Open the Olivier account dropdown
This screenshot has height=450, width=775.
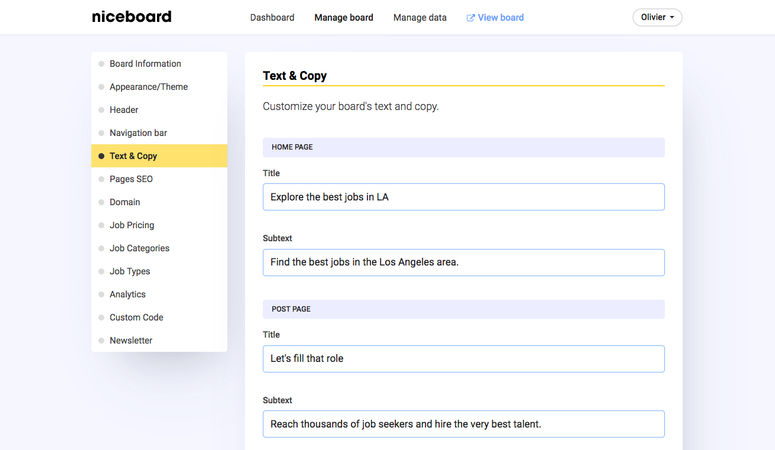pyautogui.click(x=657, y=17)
